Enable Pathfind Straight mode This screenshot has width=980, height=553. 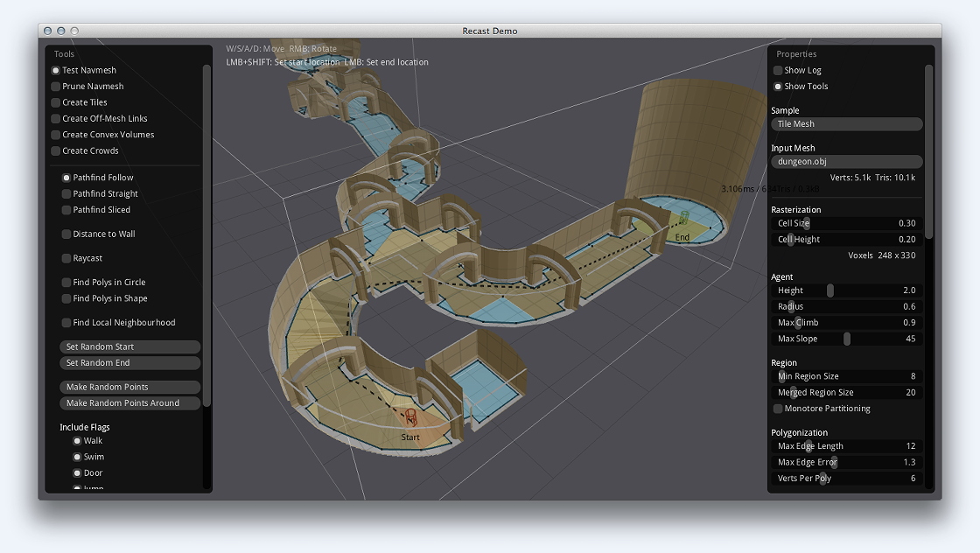66,194
